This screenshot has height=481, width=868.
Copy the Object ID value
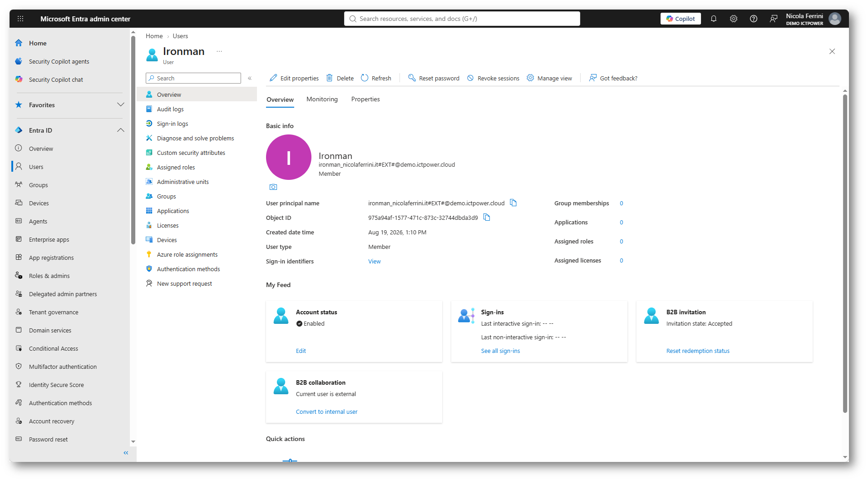pyautogui.click(x=487, y=217)
